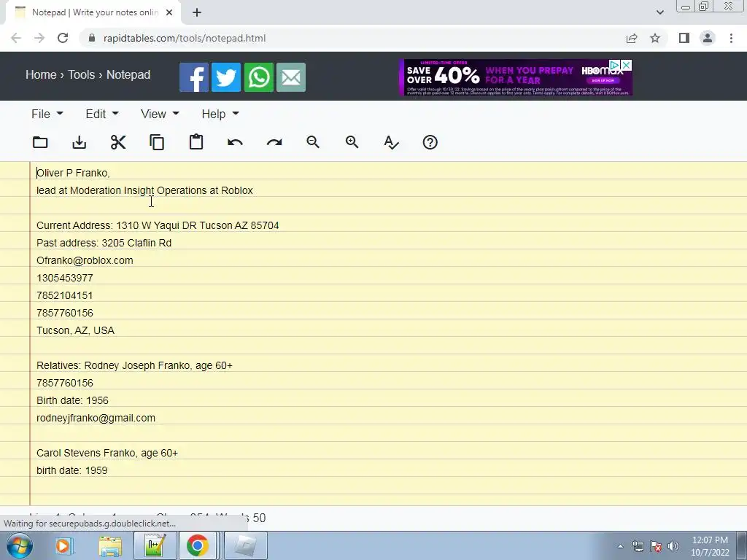The image size is (747, 560).
Task: Click the 'Relatives: Rodney Joseph Franko' line
Action: (x=134, y=365)
